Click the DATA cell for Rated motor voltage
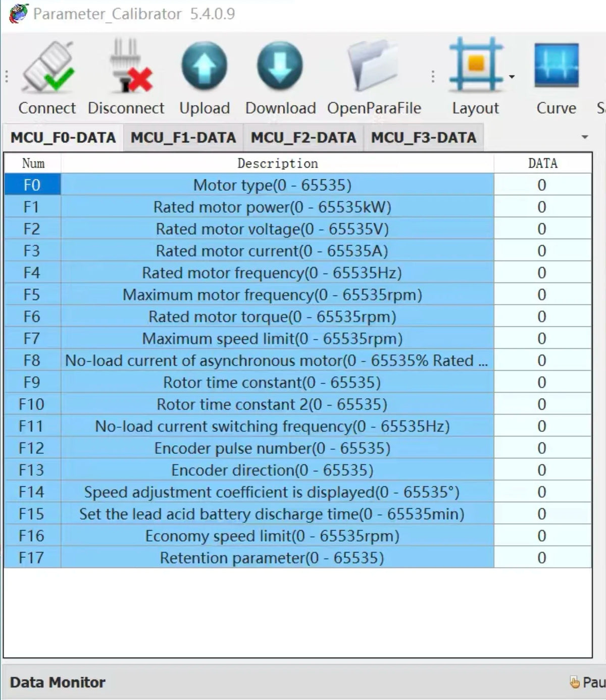606x700 pixels. pyautogui.click(x=542, y=229)
